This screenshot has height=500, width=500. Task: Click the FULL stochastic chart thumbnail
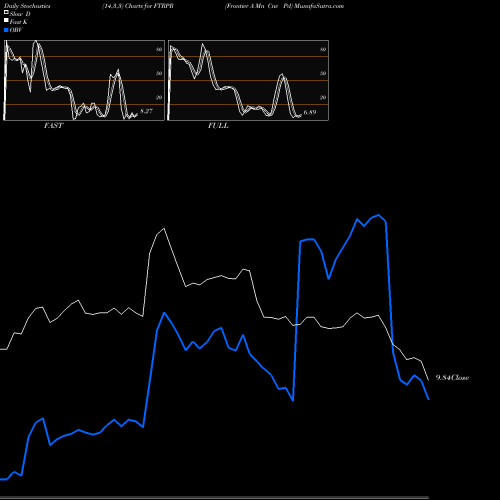[248, 80]
